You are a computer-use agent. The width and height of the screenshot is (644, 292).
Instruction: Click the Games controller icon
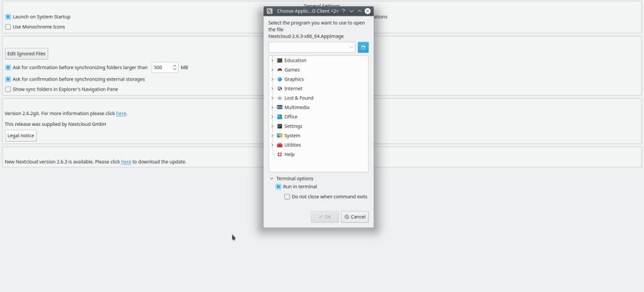(x=280, y=70)
